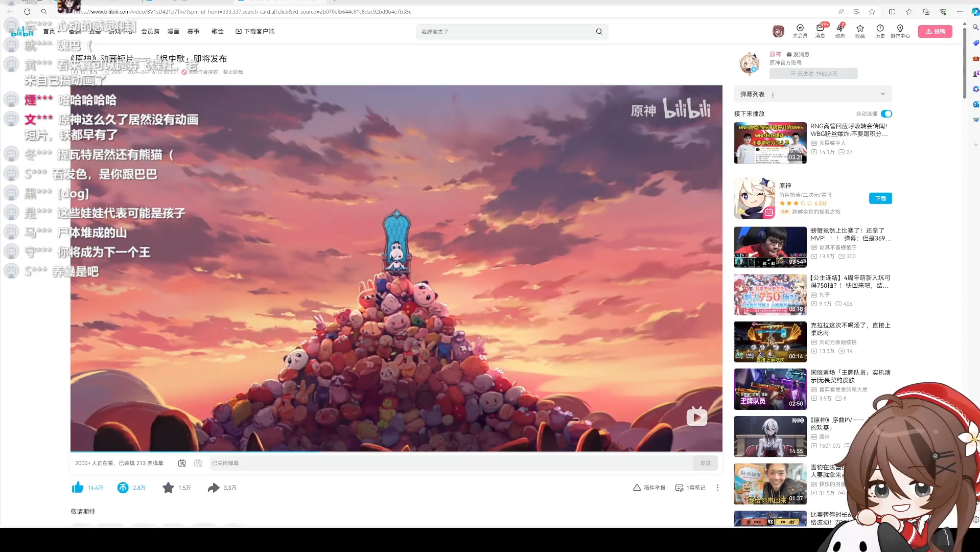Screen dimensions: 980x552
Task: Open the 1篇笔记 notes icon
Action: coord(690,488)
